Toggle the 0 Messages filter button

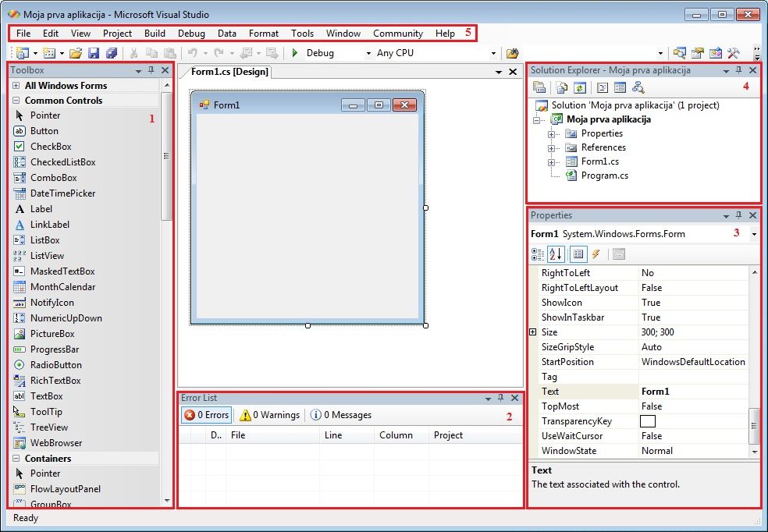[341, 415]
